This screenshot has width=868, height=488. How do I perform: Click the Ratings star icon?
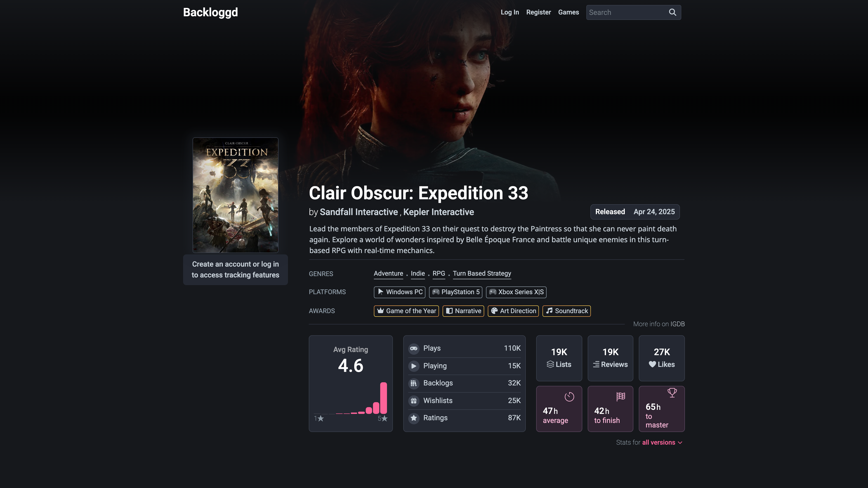[x=414, y=418]
